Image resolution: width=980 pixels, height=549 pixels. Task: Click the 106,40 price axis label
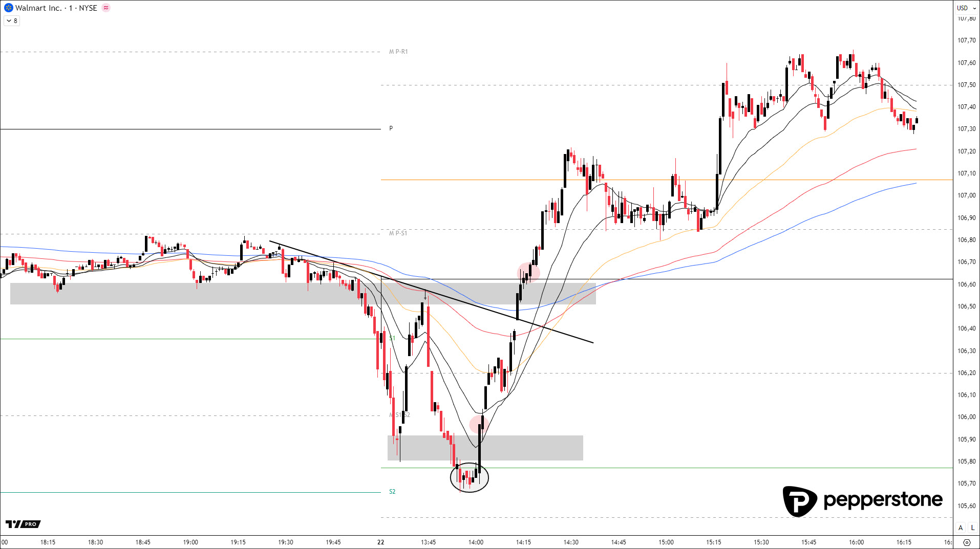[967, 328]
